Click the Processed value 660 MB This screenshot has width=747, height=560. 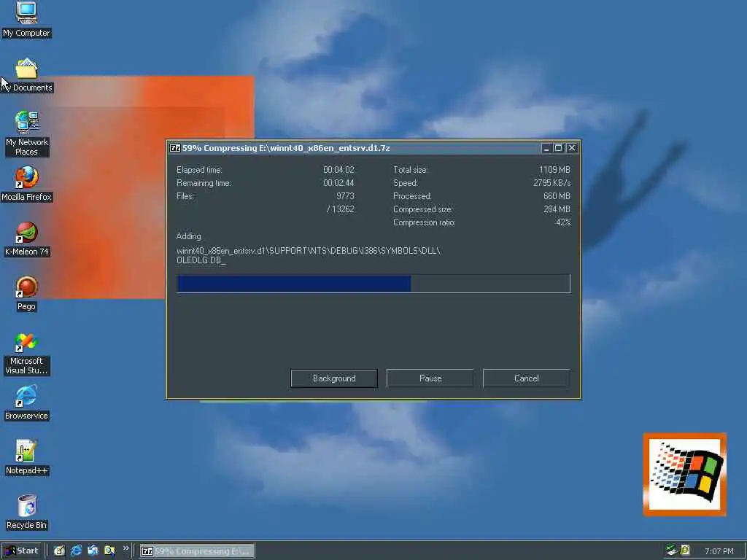(x=557, y=196)
